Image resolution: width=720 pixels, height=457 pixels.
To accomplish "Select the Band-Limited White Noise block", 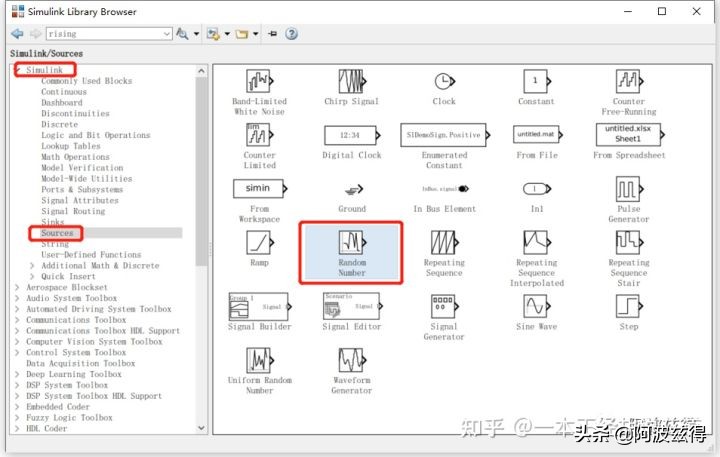I will [259, 82].
